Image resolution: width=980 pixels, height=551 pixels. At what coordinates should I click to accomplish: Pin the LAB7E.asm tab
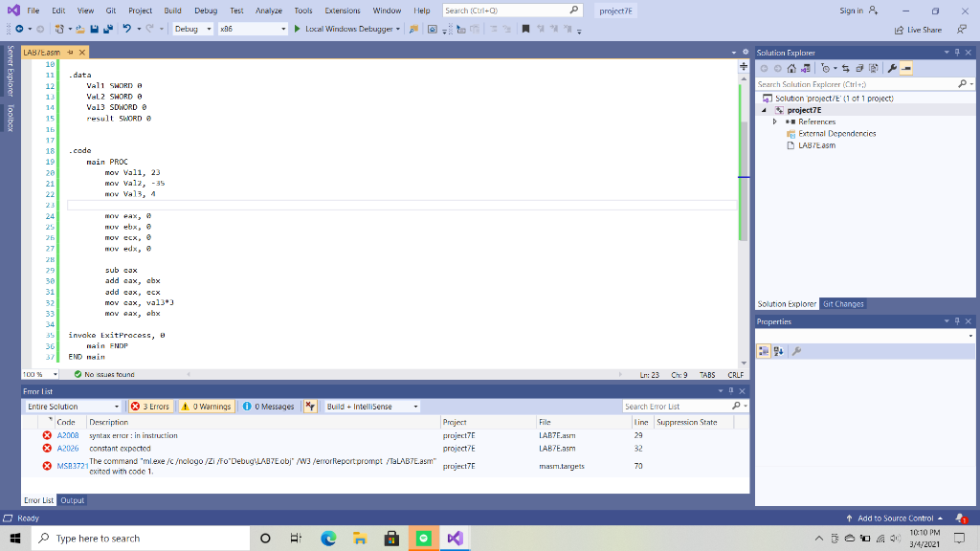point(70,53)
